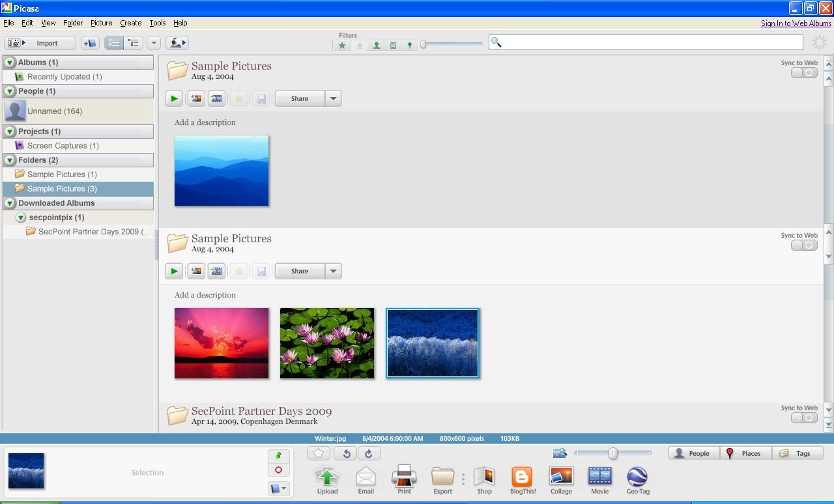Toggle the faces filter in Filters bar
This screenshot has height=504, width=834.
click(x=376, y=45)
